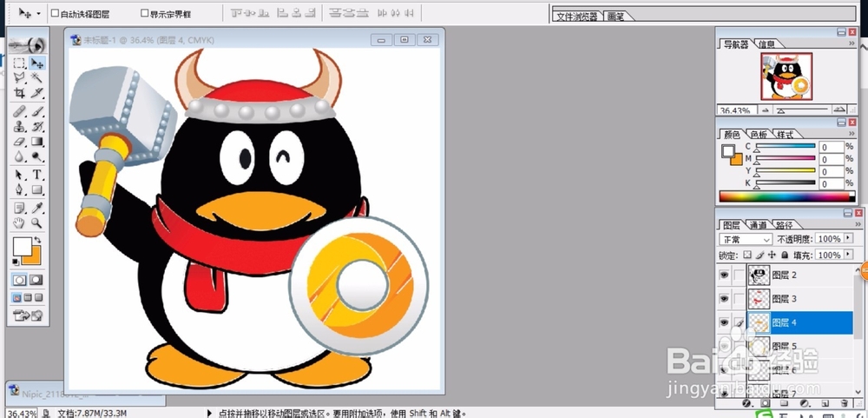Switch to the 路径 tab
Screen dimensions: 868x418
tap(784, 225)
